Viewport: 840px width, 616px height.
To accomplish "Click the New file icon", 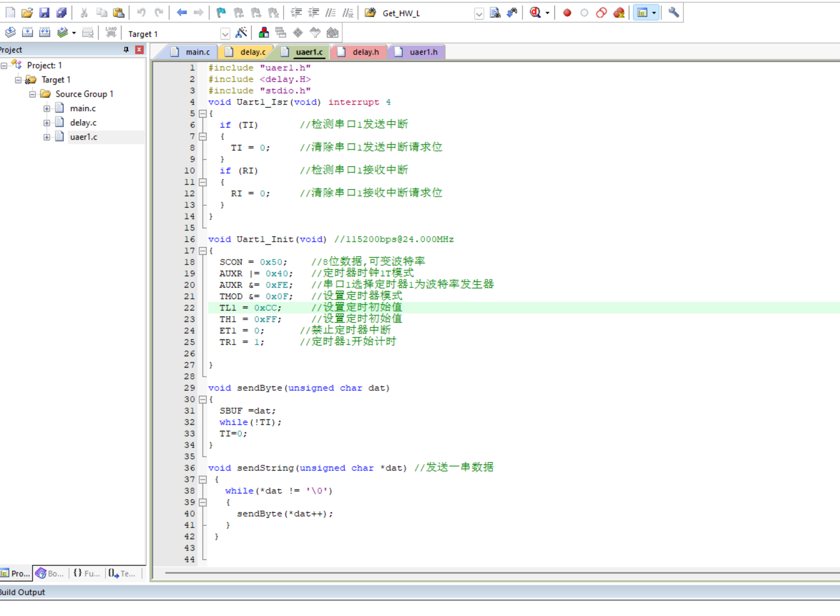I will click(10, 13).
